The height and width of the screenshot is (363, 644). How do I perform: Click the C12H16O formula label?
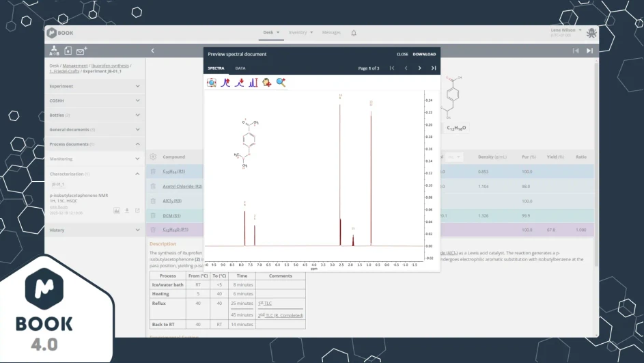click(456, 129)
